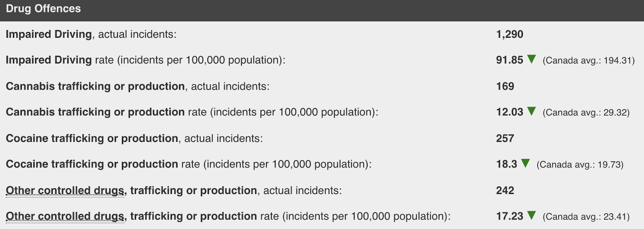Click the 1,290 impaired driving value
This screenshot has height=229, width=644.
[510, 34]
